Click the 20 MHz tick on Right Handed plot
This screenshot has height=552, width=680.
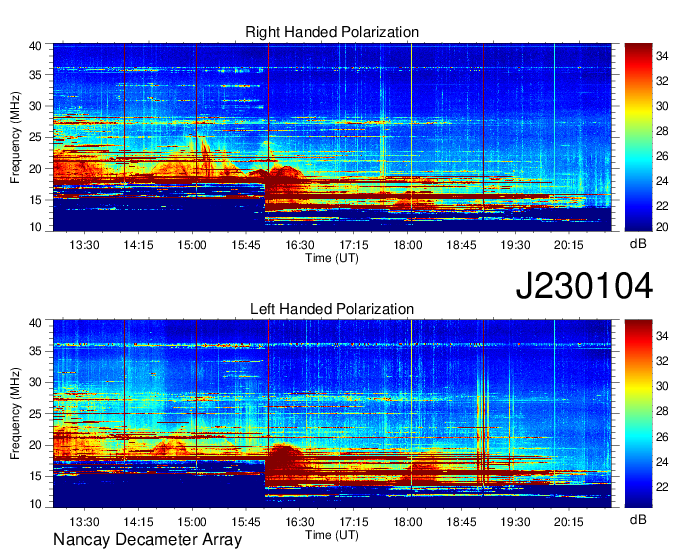click(35, 169)
